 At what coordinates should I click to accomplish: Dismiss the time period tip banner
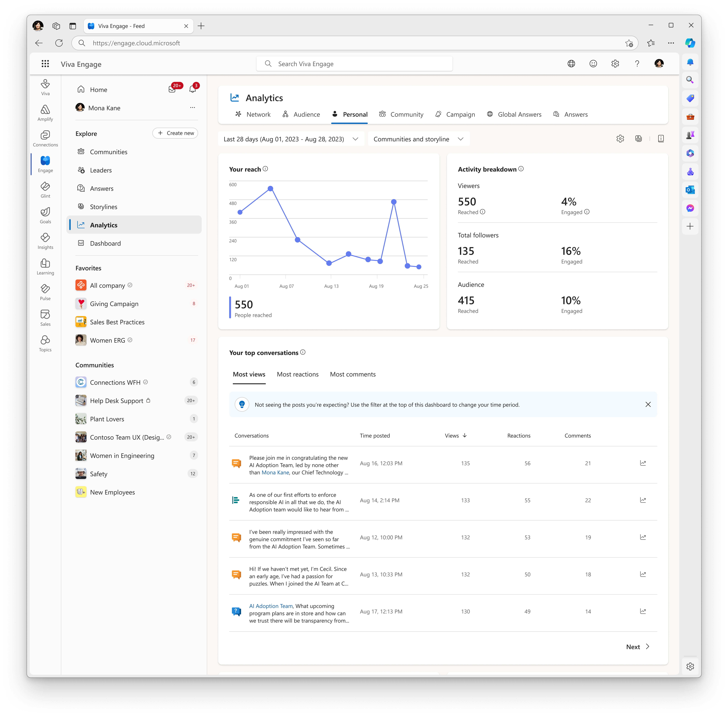pos(648,405)
